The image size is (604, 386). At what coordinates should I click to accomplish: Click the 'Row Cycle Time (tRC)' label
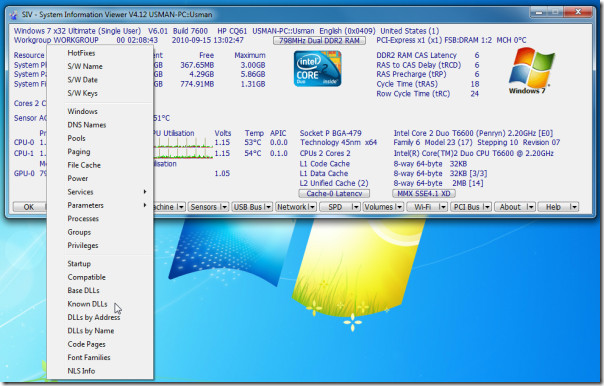tap(413, 94)
